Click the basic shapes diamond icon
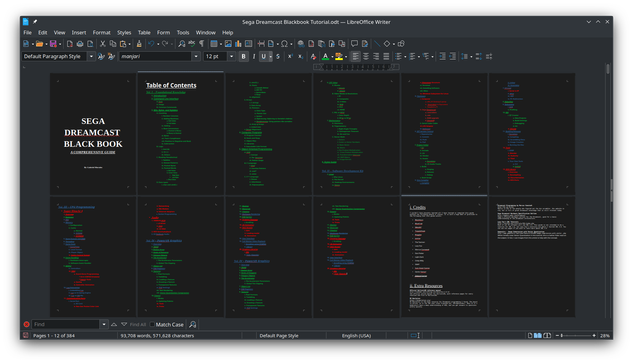The height and width of the screenshot is (363, 633). (x=387, y=44)
